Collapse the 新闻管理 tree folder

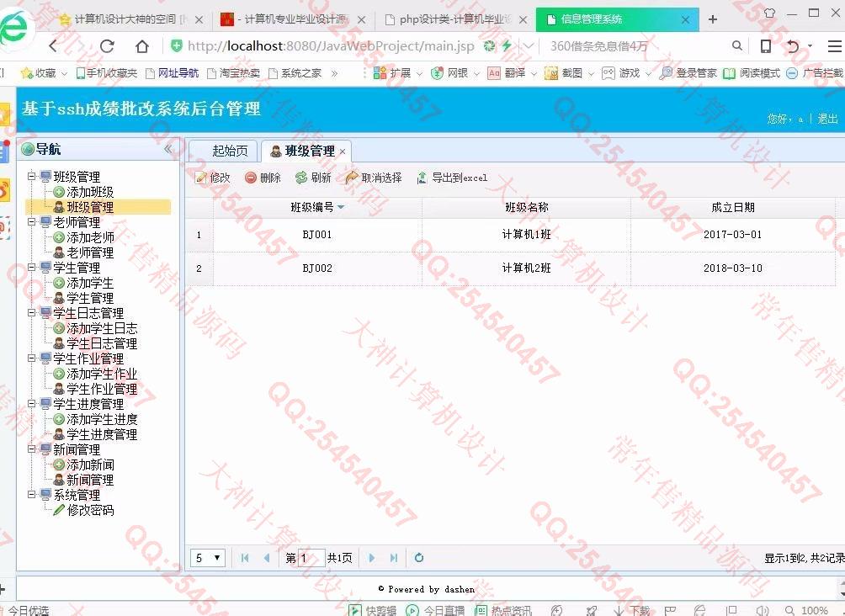(x=32, y=449)
